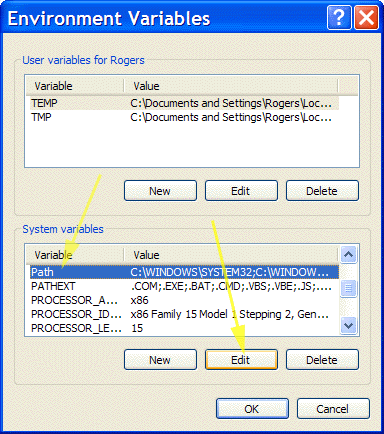Viewport: 384px width, 434px height.
Task: Click Edit under User variables
Action: pos(241,191)
